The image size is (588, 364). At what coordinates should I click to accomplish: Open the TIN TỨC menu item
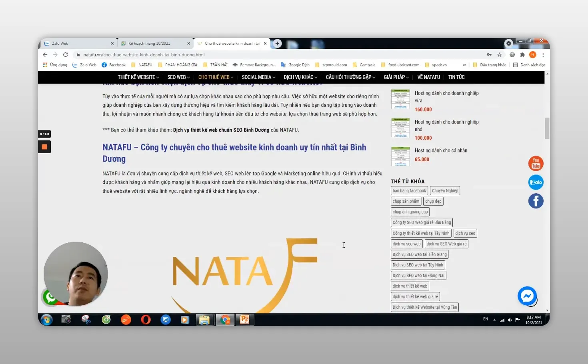456,77
